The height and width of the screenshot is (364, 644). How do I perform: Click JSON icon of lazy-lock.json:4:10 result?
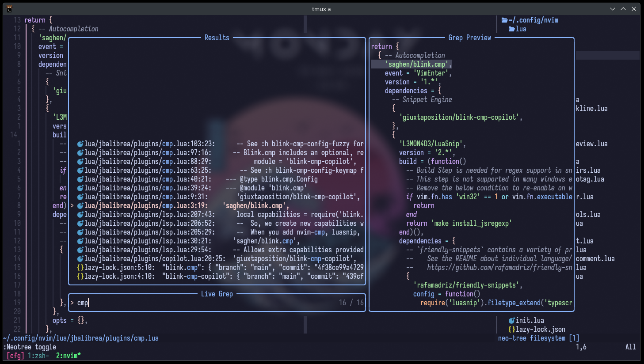point(80,277)
